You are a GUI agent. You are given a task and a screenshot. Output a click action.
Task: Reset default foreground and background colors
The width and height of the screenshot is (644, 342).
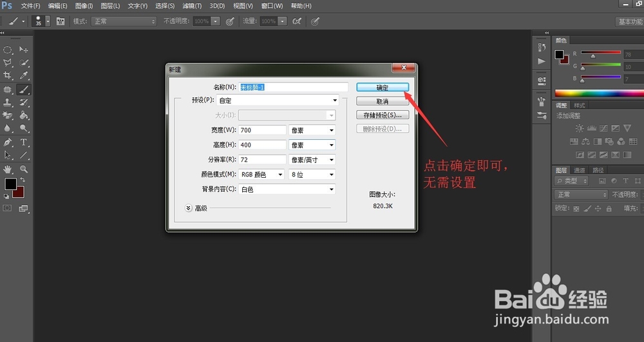[x=6, y=196]
